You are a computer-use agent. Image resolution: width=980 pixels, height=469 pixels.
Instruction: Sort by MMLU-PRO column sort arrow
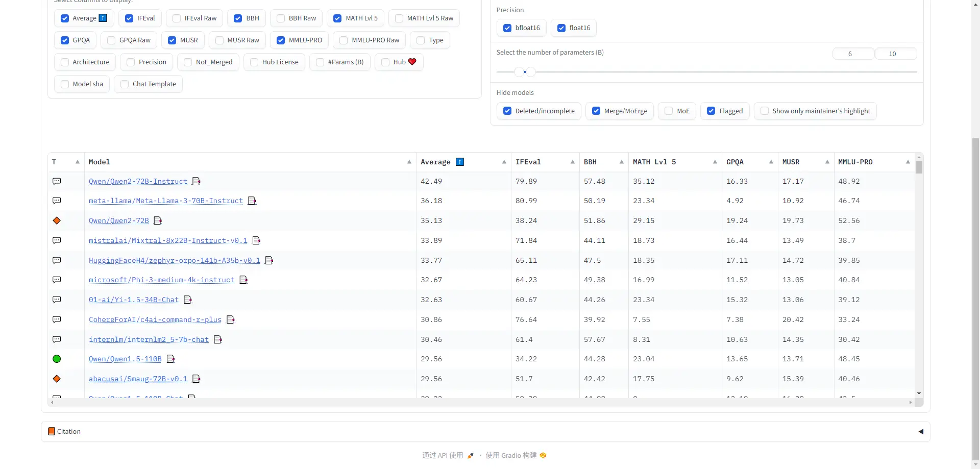pos(908,162)
